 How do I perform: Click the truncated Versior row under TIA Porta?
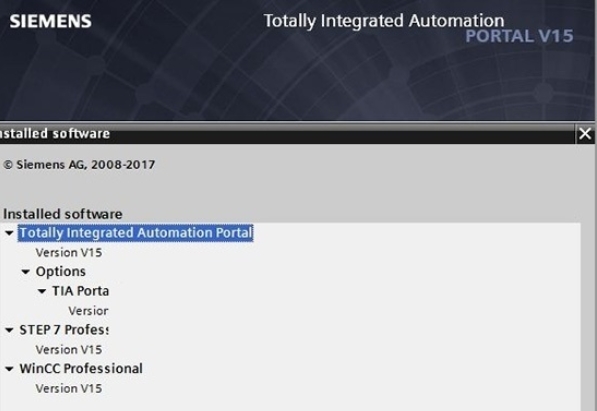click(88, 311)
